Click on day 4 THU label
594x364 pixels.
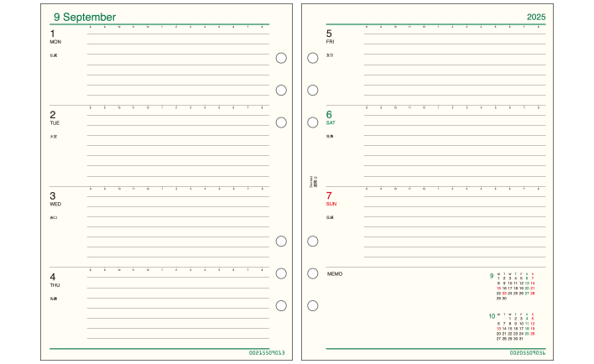click(55, 280)
